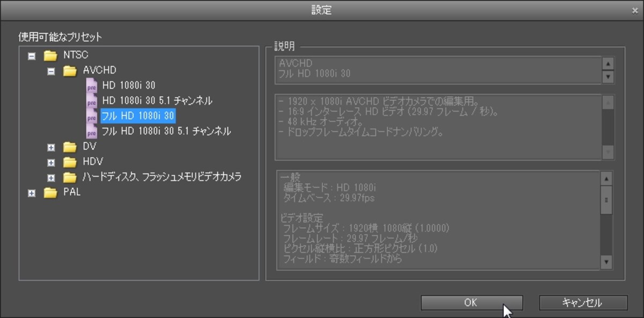Confirm settings with the OK button
Viewport: 644px width, 318px height.
point(471,303)
